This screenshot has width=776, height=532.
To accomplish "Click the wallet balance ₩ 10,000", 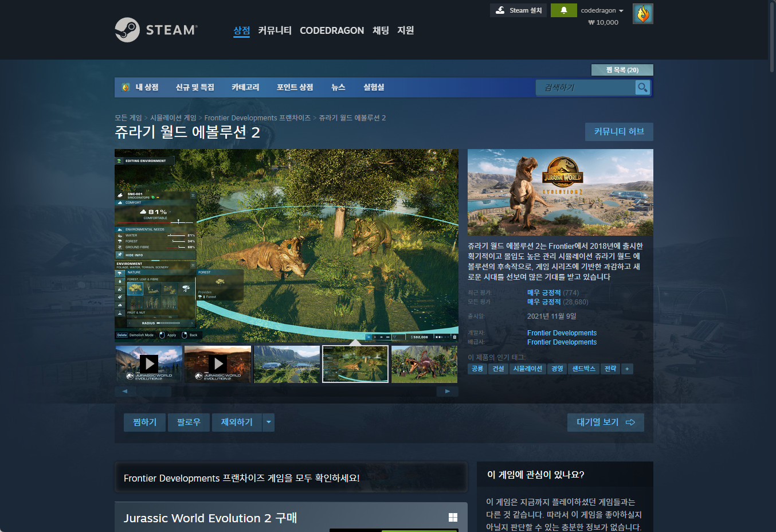I will (x=603, y=22).
